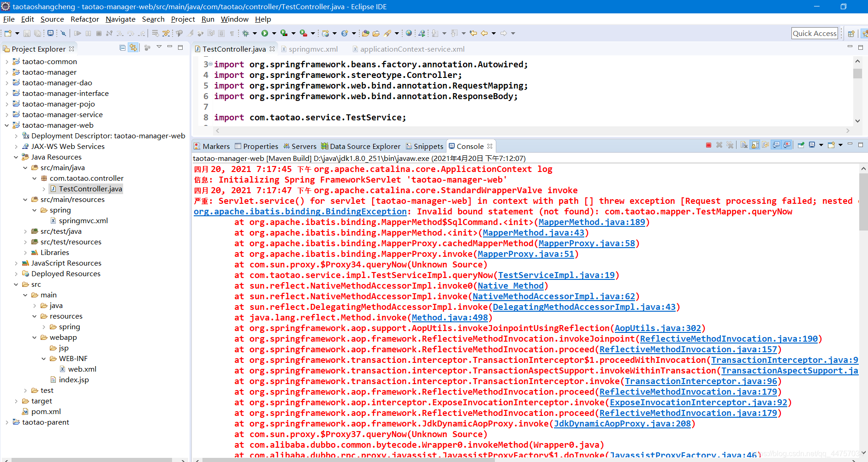Image resolution: width=868 pixels, height=462 pixels.
Task: Toggle Show Console on standard error change
Action: (787, 145)
